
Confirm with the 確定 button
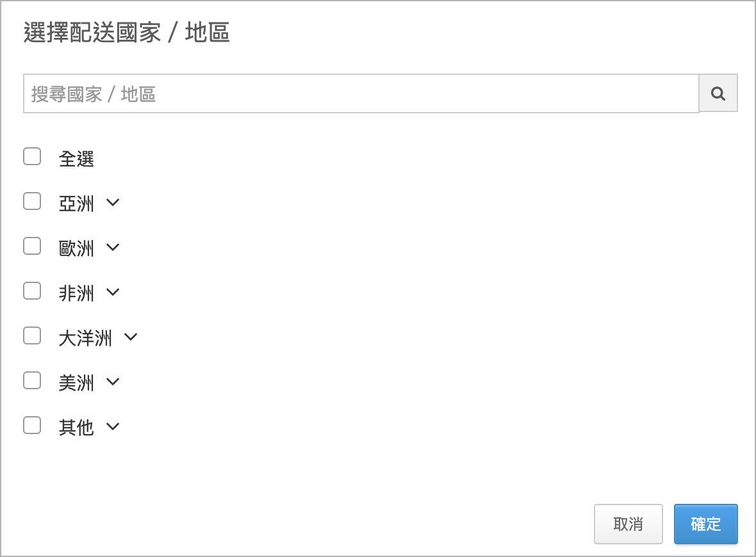point(705,524)
